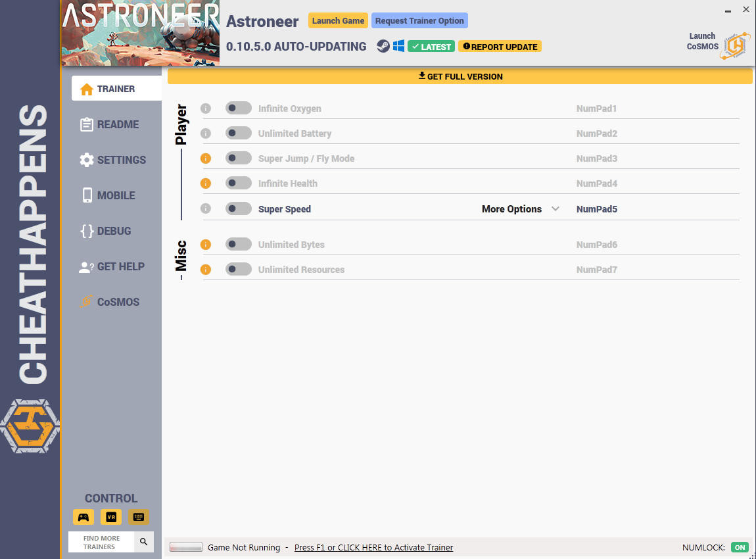Click the Windows platform icon
Viewport: 756px width, 559px height.
point(398,46)
